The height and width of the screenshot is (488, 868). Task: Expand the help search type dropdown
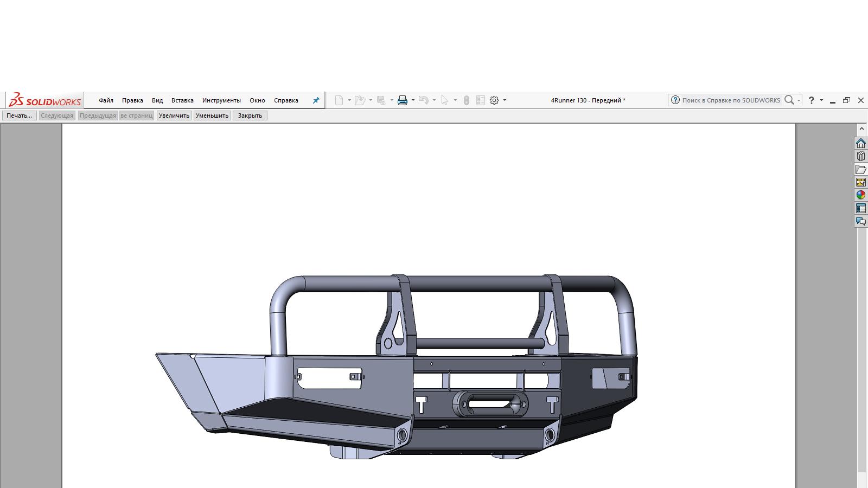pos(799,100)
